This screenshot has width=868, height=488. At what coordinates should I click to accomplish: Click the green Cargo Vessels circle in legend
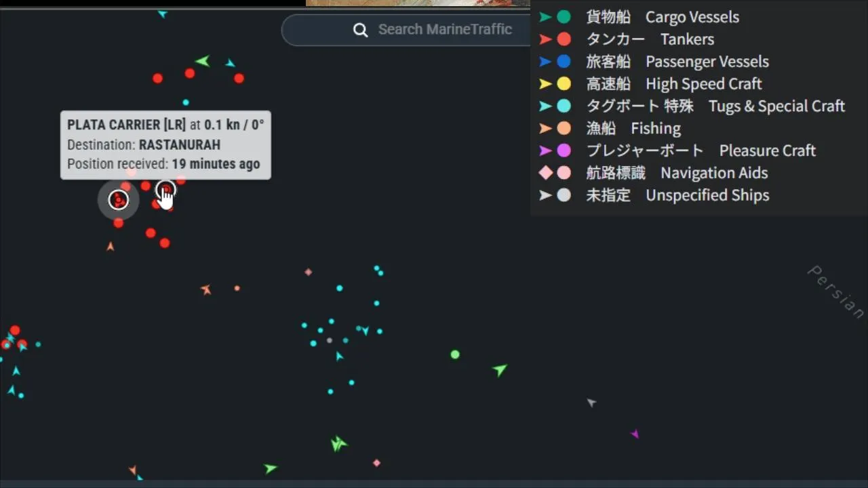(564, 17)
